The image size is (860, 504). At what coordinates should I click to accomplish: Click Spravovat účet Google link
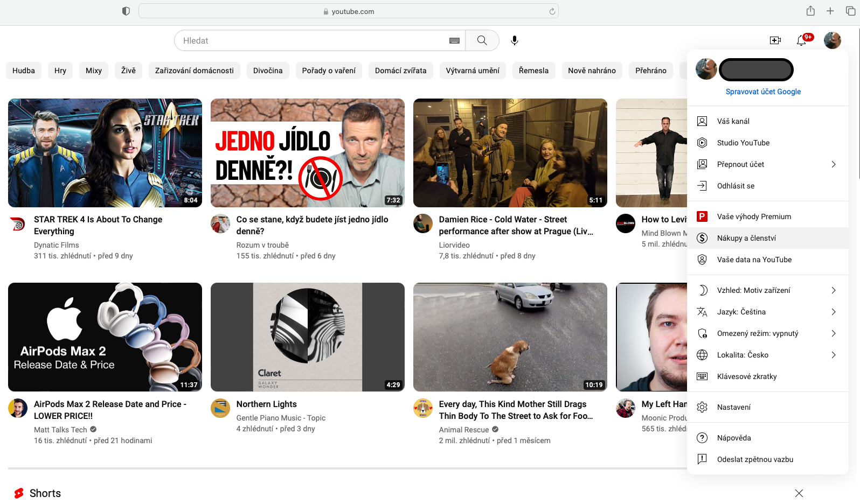click(x=763, y=92)
